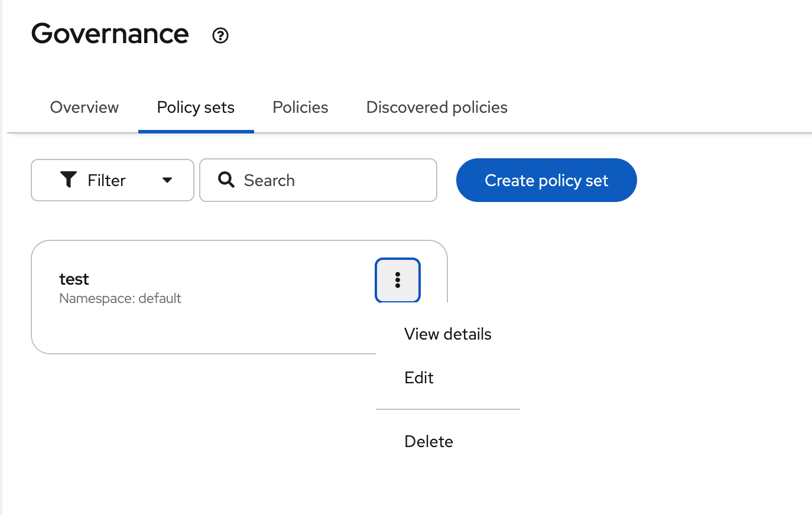The width and height of the screenshot is (812, 515).
Task: Toggle the test card kebab menu
Action: click(x=398, y=280)
